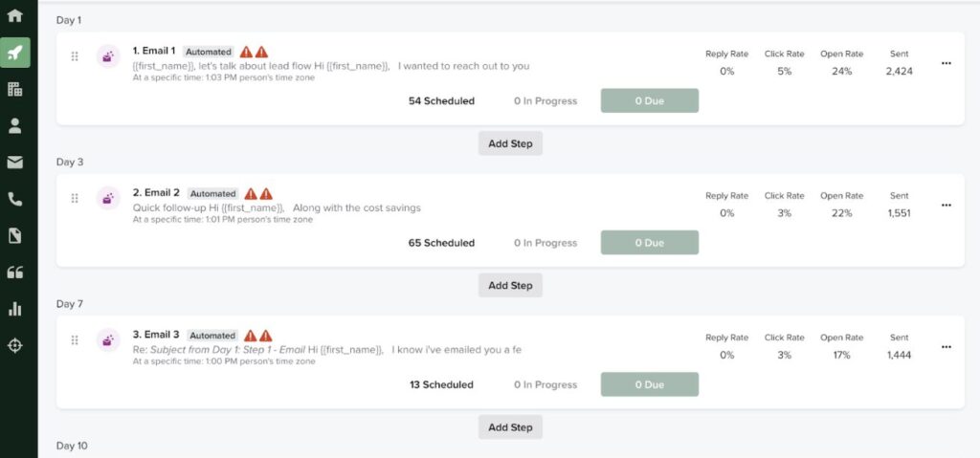The width and height of the screenshot is (980, 458).
Task: Click the 54 Scheduled count link
Action: click(x=441, y=100)
